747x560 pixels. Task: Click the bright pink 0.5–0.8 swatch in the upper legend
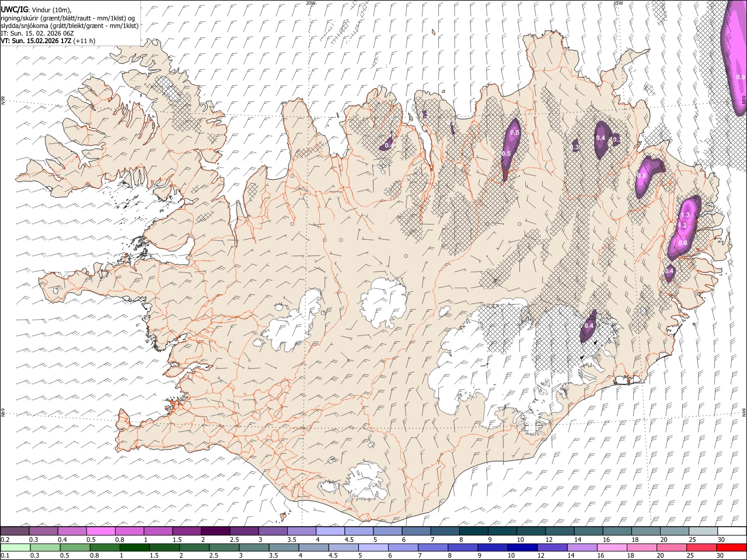(x=101, y=531)
